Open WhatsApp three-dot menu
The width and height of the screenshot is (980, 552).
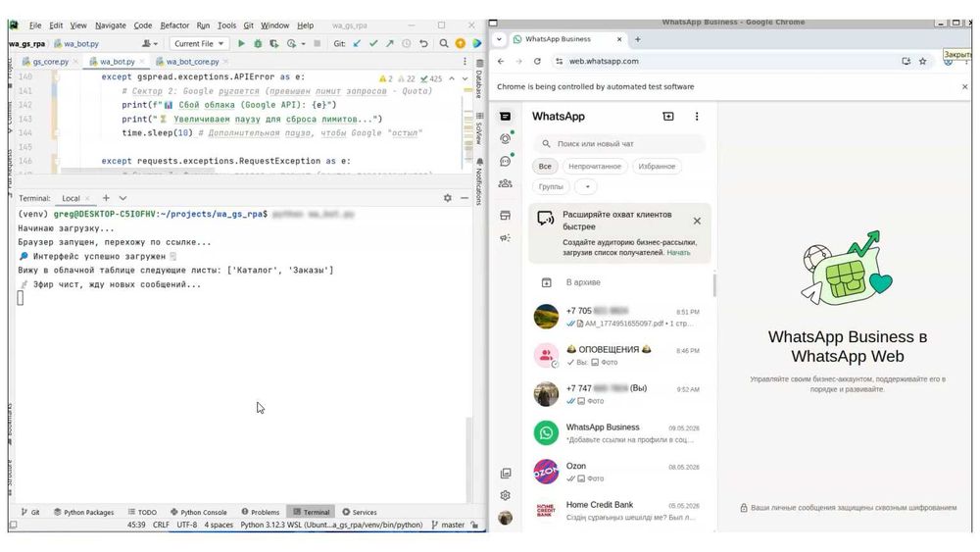point(697,117)
